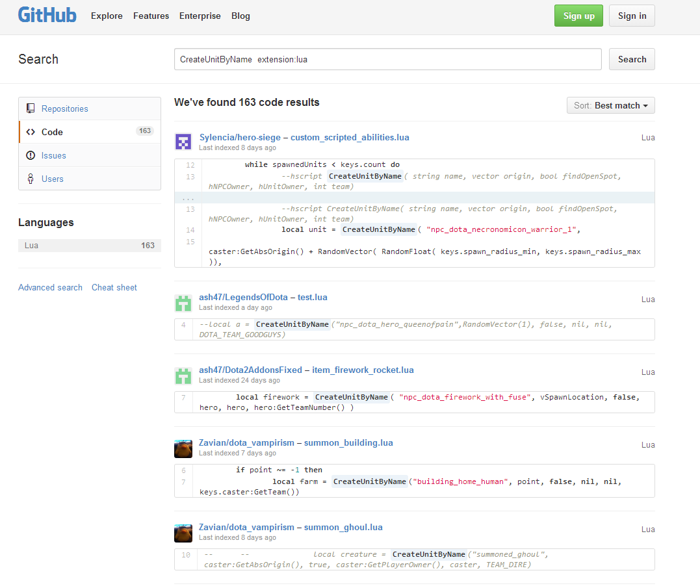The width and height of the screenshot is (700, 588).
Task: Open Zavian avatar beside summon_building.lua
Action: pyautogui.click(x=183, y=448)
